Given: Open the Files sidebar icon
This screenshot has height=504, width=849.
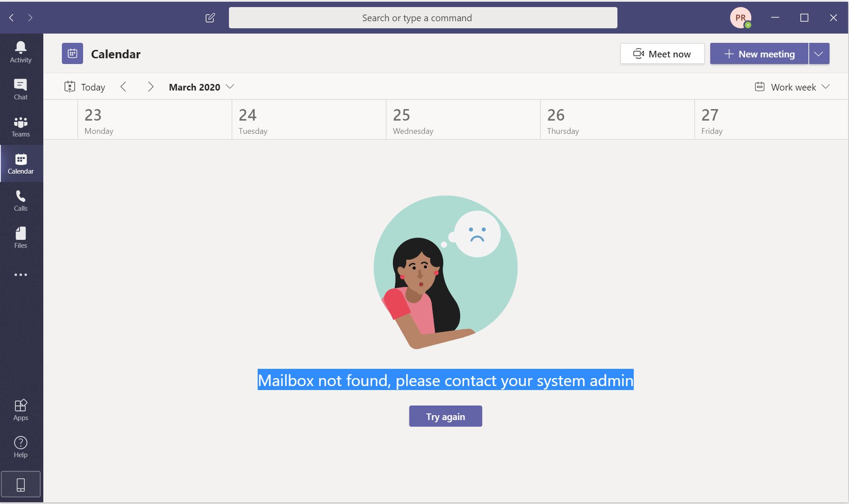Looking at the screenshot, I should (21, 238).
